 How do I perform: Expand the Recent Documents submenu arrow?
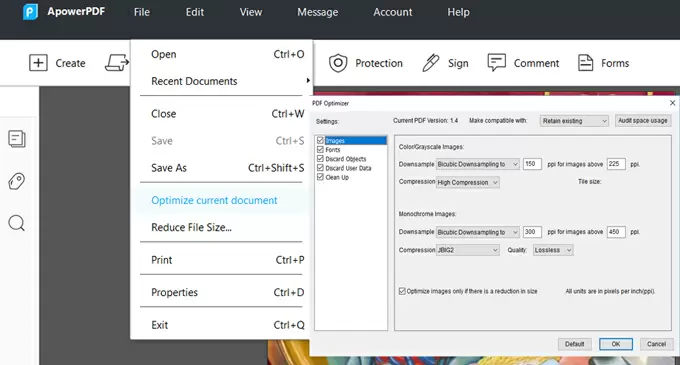tap(308, 81)
